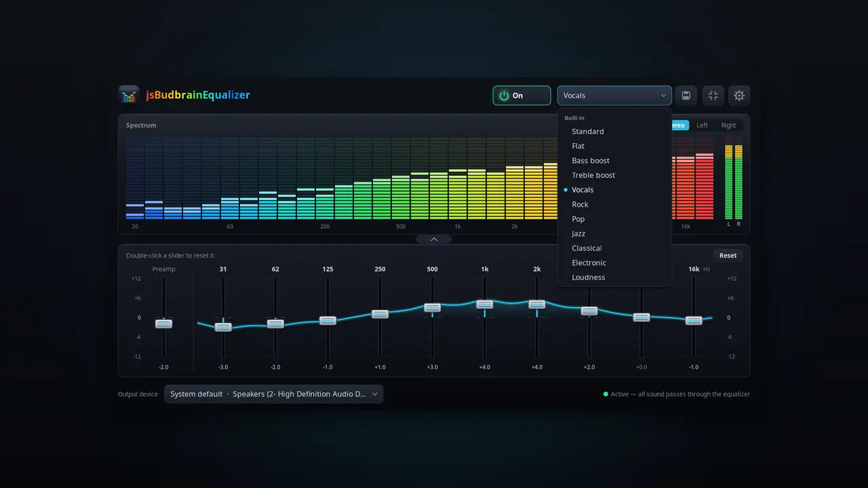Click the 62 Hz band slider handle

[x=275, y=324]
